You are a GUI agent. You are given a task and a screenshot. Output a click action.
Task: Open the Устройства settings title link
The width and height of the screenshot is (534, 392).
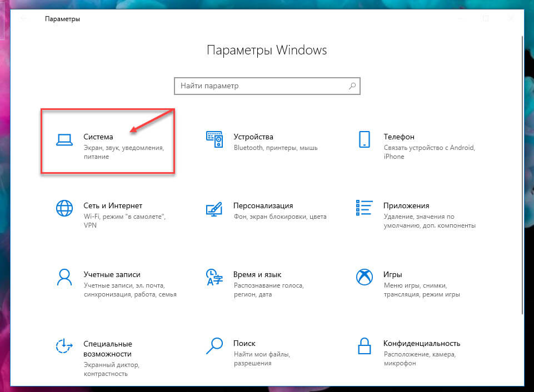coord(253,137)
